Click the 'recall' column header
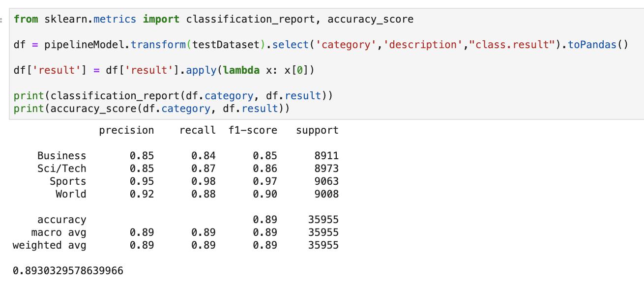 point(197,130)
